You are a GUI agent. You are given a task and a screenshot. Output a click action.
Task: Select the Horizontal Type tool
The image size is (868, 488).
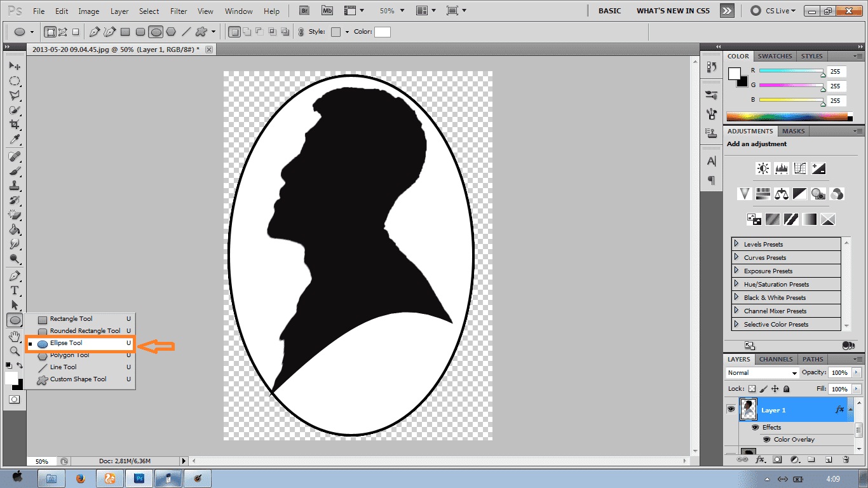pos(14,290)
